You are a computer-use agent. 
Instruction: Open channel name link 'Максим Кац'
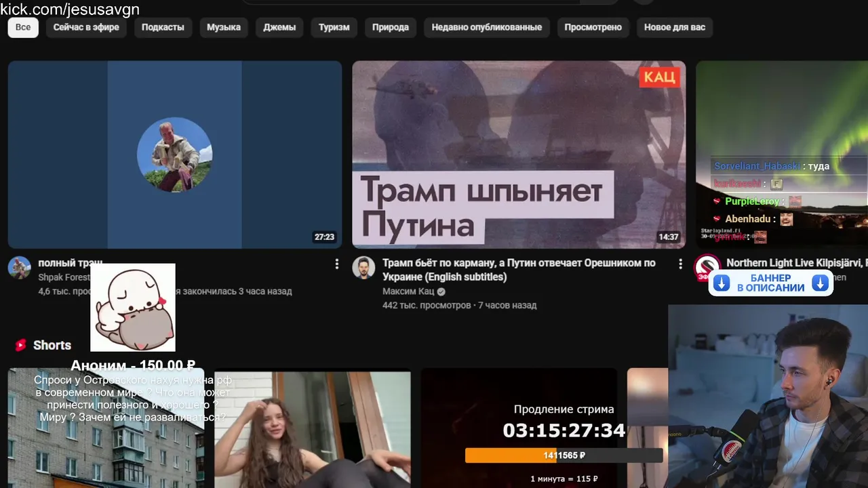coord(408,291)
